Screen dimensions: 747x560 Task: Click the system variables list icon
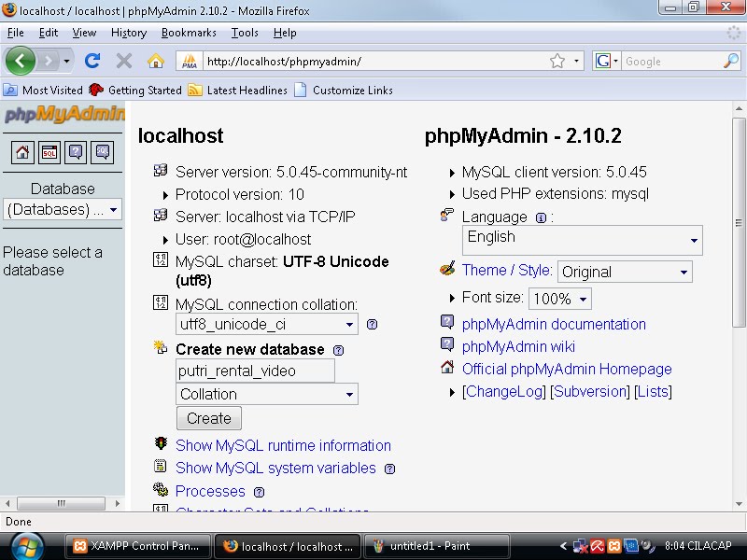click(x=161, y=466)
